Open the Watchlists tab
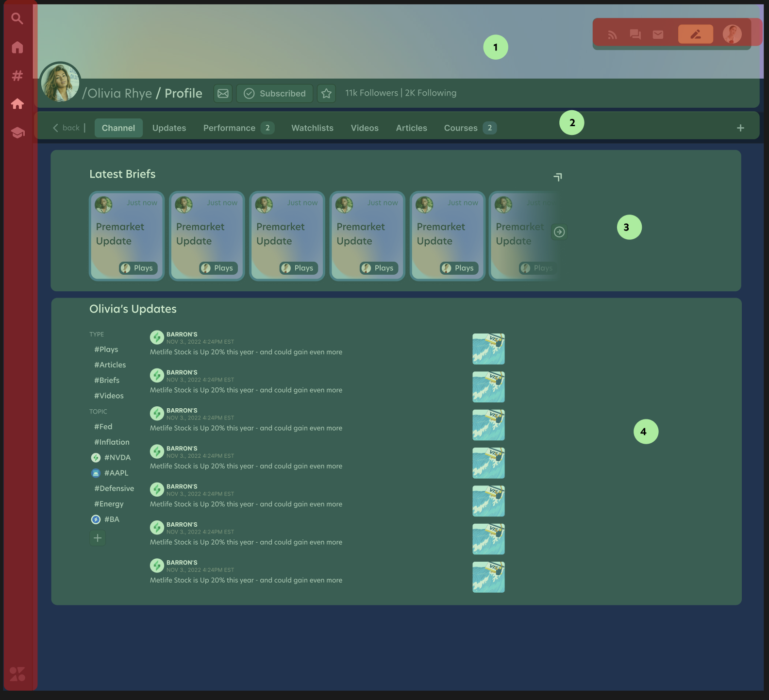769x700 pixels. point(312,128)
